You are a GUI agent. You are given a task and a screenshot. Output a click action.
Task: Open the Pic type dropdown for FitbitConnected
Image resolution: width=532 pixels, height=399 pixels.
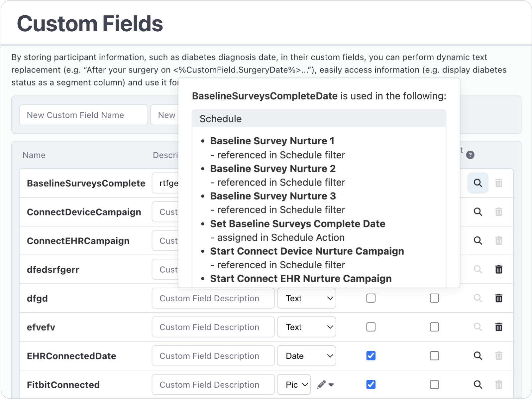[x=294, y=385]
